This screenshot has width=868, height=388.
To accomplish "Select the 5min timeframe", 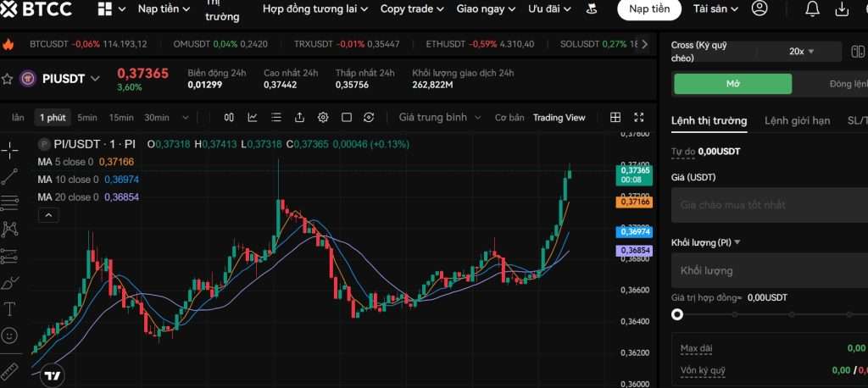I will pos(87,118).
